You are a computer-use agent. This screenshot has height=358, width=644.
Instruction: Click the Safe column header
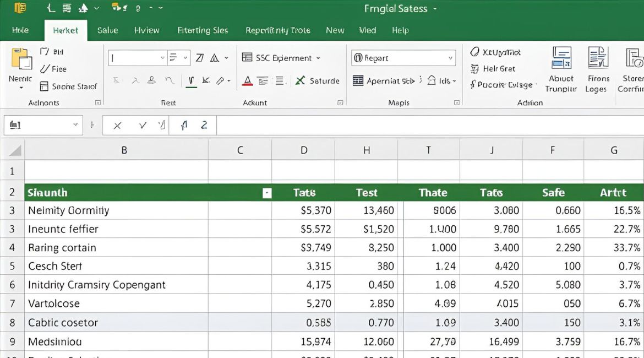553,193
